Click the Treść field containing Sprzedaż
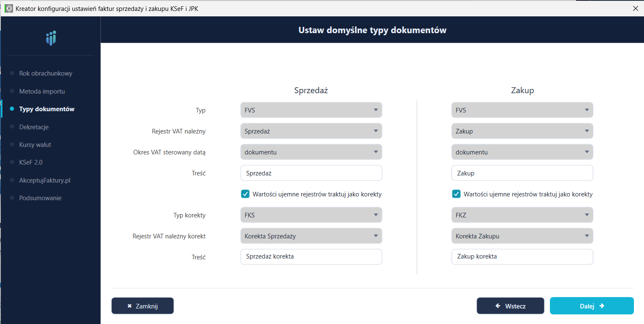The width and height of the screenshot is (644, 324). [x=311, y=173]
